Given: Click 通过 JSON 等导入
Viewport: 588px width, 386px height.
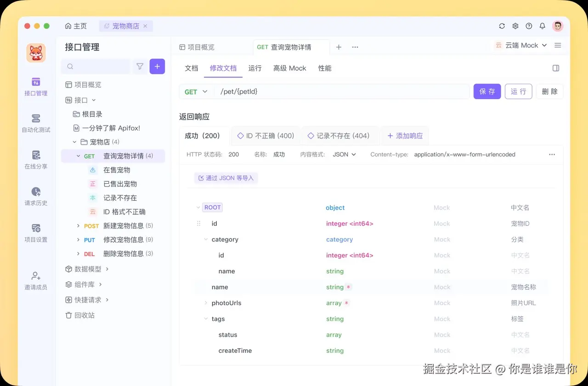Looking at the screenshot, I should coord(226,178).
